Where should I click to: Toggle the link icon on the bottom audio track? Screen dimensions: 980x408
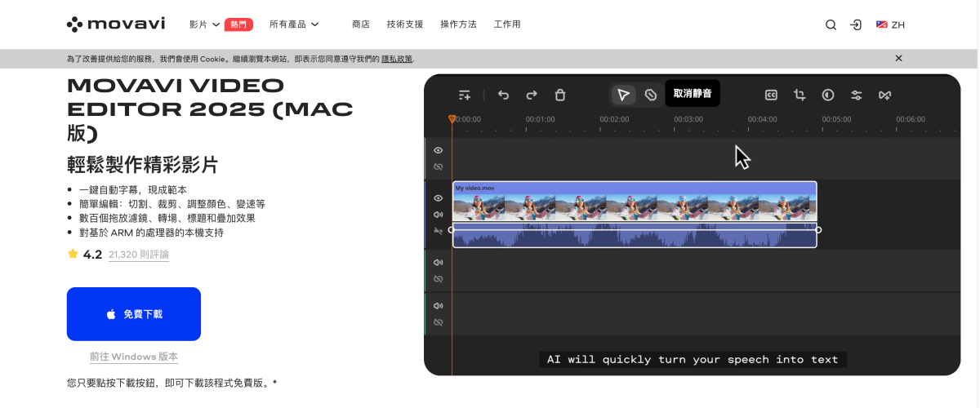click(439, 322)
